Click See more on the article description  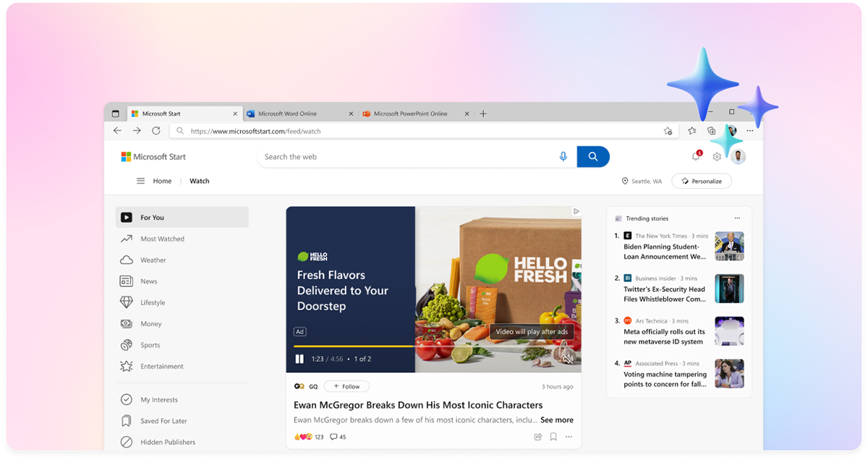point(557,420)
